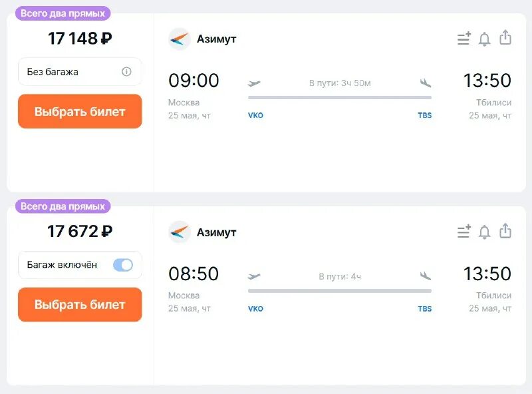This screenshot has height=394, width=532.
Task: Open details at 09:00 departure time
Action: 194,81
